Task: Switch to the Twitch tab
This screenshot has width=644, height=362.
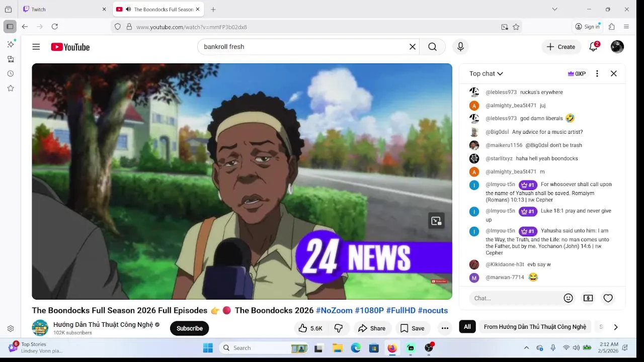Action: 64,9
